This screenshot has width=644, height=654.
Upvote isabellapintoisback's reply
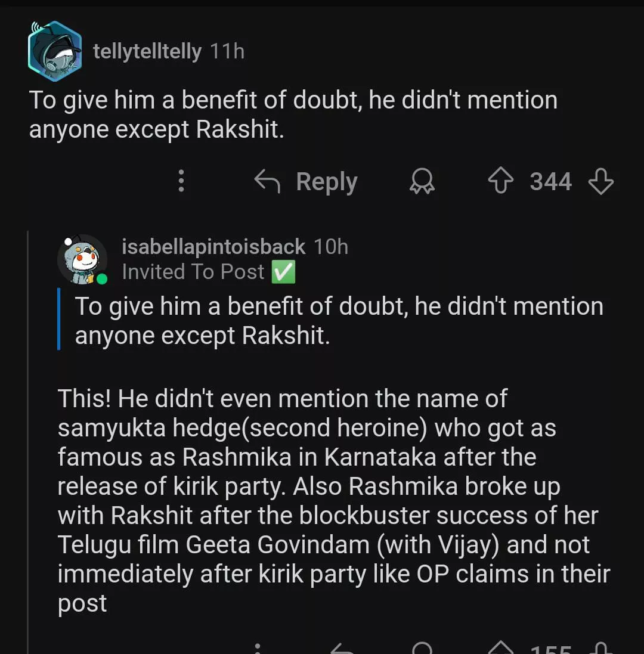click(501, 648)
